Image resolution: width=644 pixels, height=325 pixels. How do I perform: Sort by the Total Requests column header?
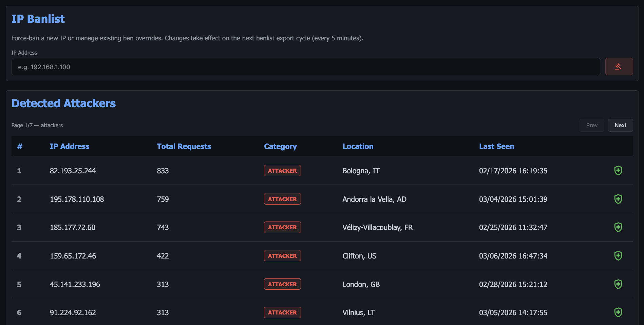pyautogui.click(x=184, y=146)
